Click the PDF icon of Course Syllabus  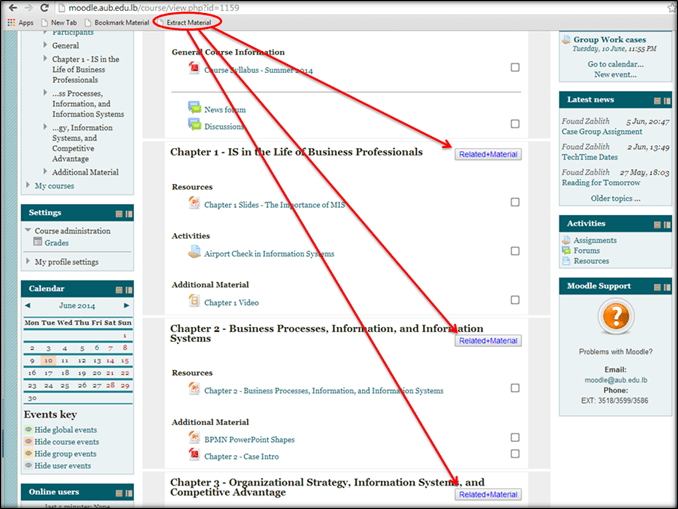coord(194,68)
